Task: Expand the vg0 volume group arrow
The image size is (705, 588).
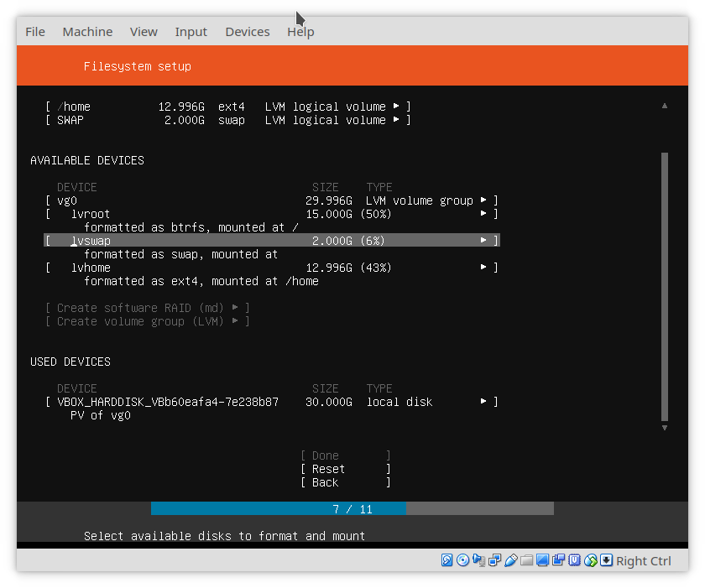Action: point(483,200)
